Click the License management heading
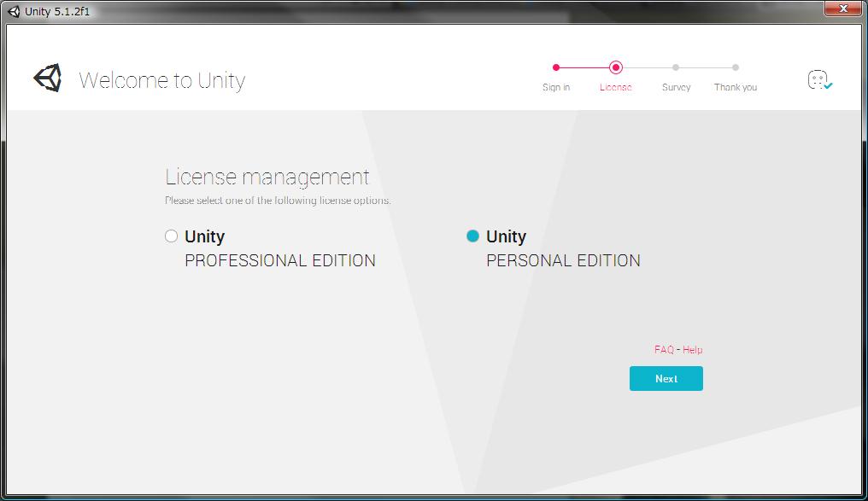This screenshot has height=501, width=868. (267, 178)
